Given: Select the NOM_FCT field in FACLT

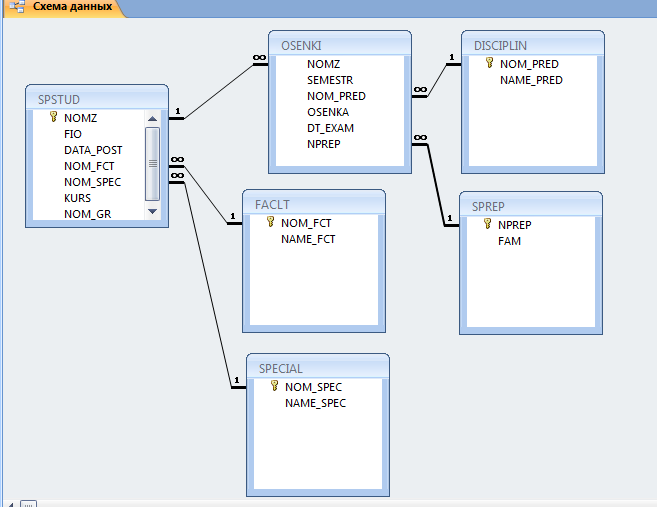Looking at the screenshot, I should click(x=306, y=223).
